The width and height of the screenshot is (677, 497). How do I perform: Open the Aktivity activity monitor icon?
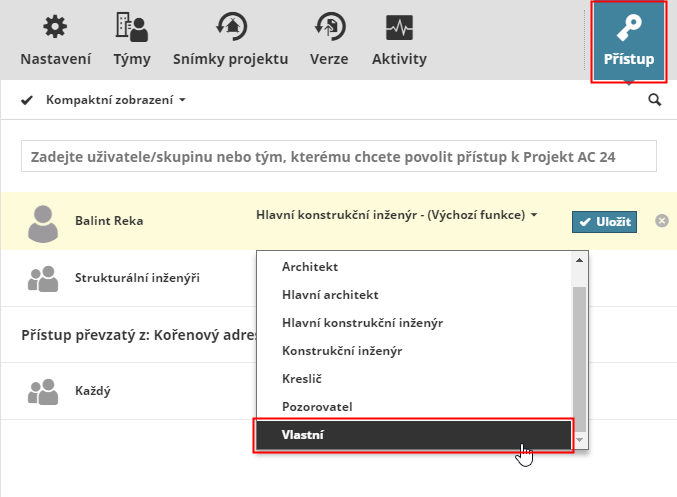(x=398, y=28)
